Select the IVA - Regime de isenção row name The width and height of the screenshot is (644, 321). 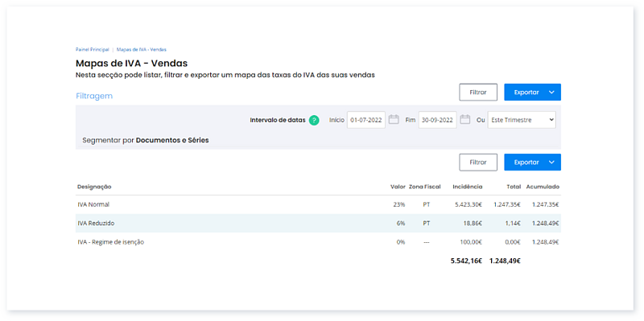click(x=110, y=242)
